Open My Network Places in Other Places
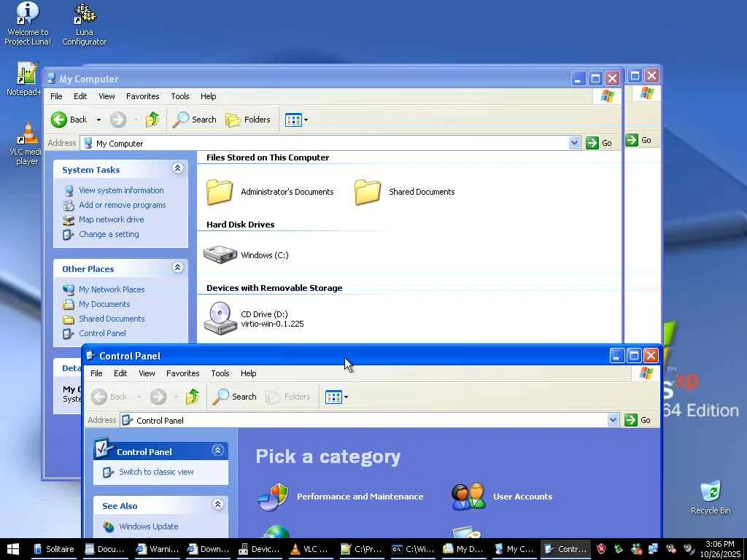The image size is (747, 560). tap(112, 289)
